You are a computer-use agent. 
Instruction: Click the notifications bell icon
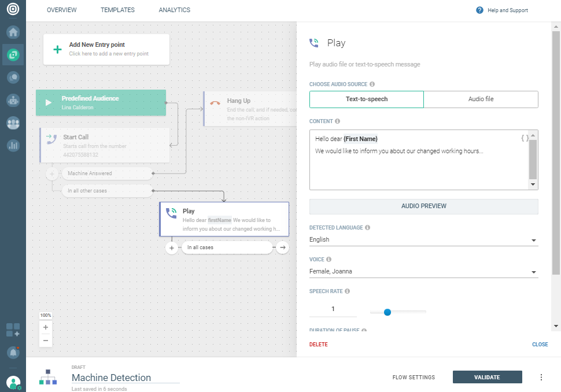13,352
